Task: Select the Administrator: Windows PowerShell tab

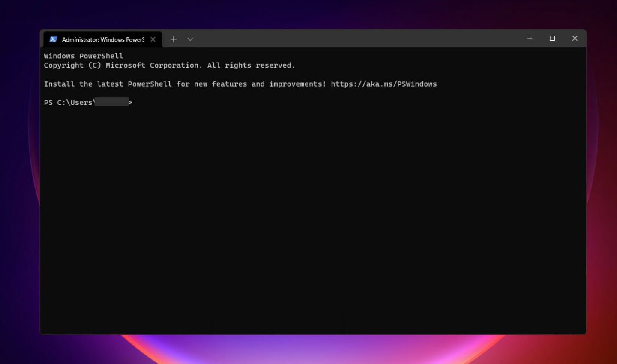Action: tap(103, 39)
